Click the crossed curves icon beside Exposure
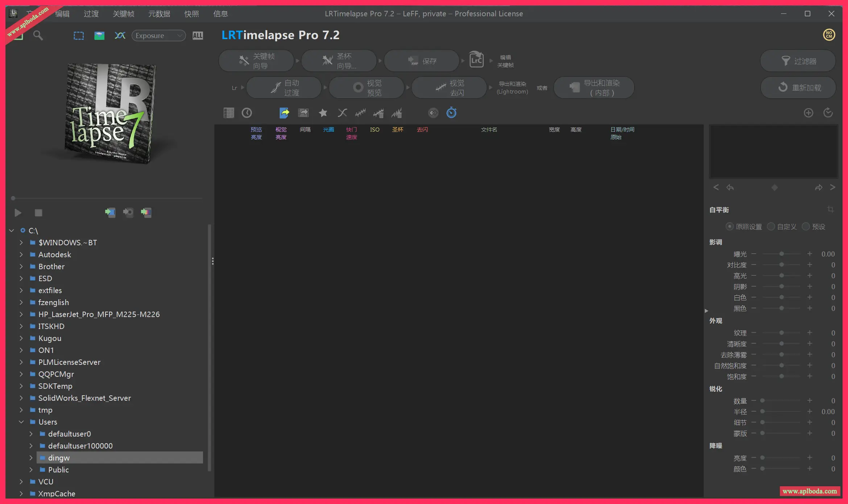This screenshot has width=848, height=504. point(120,35)
